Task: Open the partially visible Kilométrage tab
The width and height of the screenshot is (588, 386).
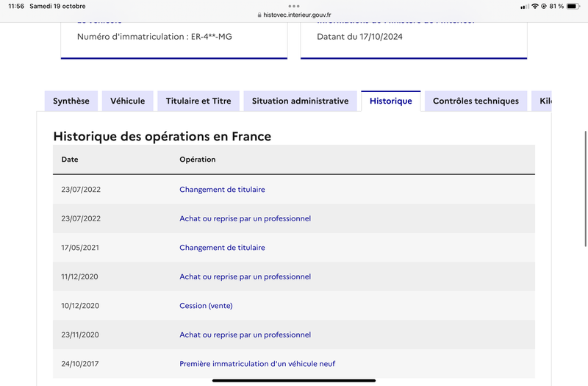Action: point(542,101)
